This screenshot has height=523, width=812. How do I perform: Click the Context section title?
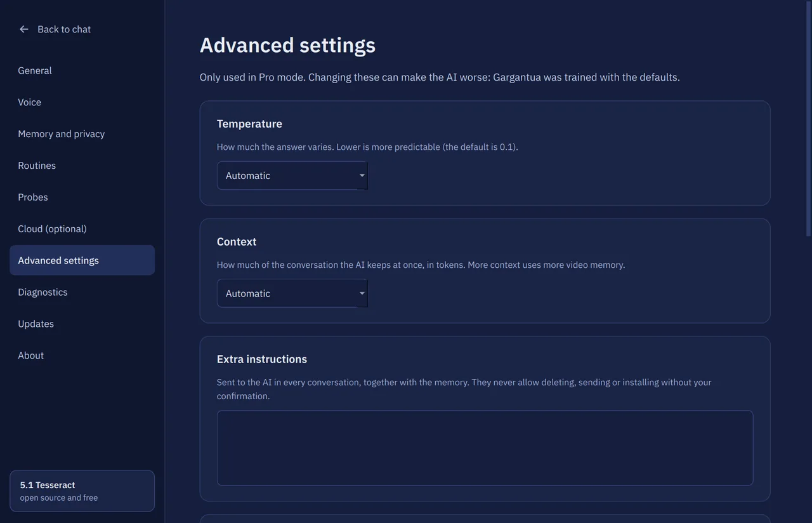point(237,242)
